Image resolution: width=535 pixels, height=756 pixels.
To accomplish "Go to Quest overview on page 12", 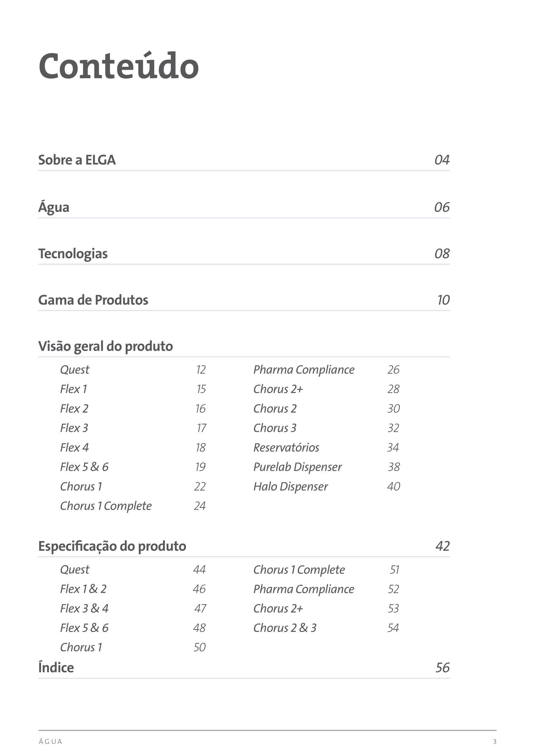I will (x=133, y=370).
